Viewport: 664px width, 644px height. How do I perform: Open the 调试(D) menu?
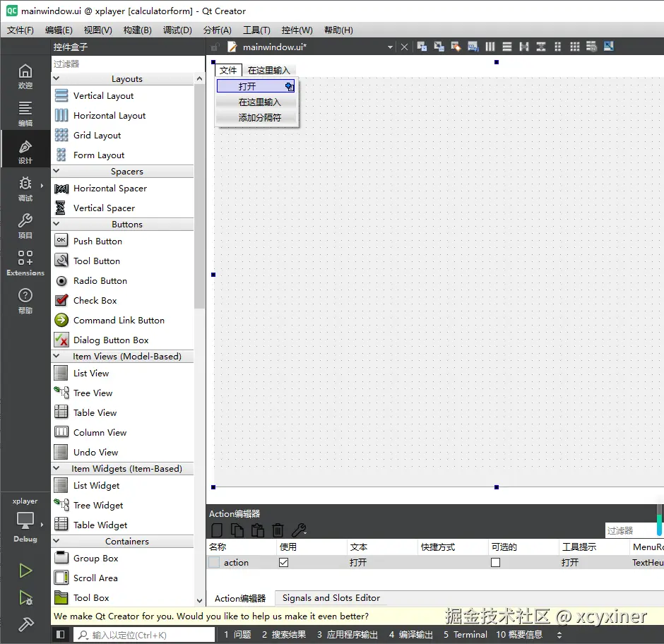point(177,30)
